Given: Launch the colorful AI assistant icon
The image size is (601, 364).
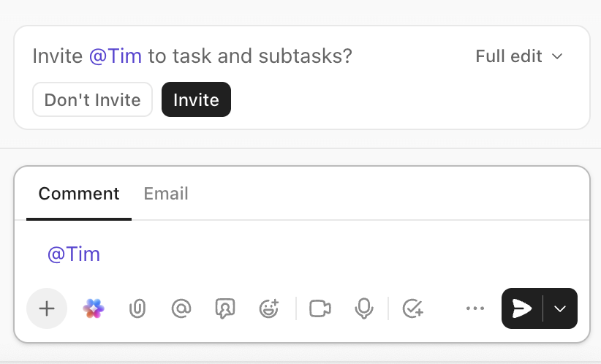Looking at the screenshot, I should click(x=94, y=308).
